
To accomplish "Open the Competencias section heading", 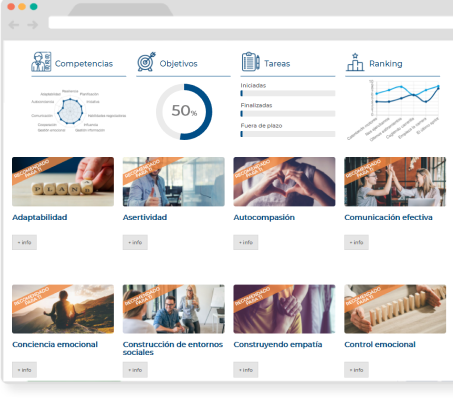I will pyautogui.click(x=84, y=64).
